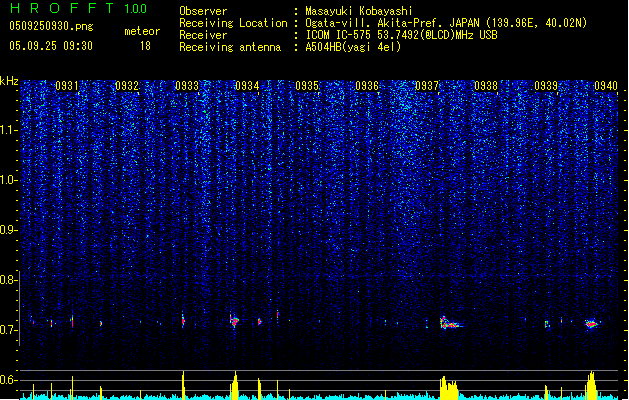The width and height of the screenshot is (629, 400).
Task: Click the Observer field label
Action: point(203,11)
